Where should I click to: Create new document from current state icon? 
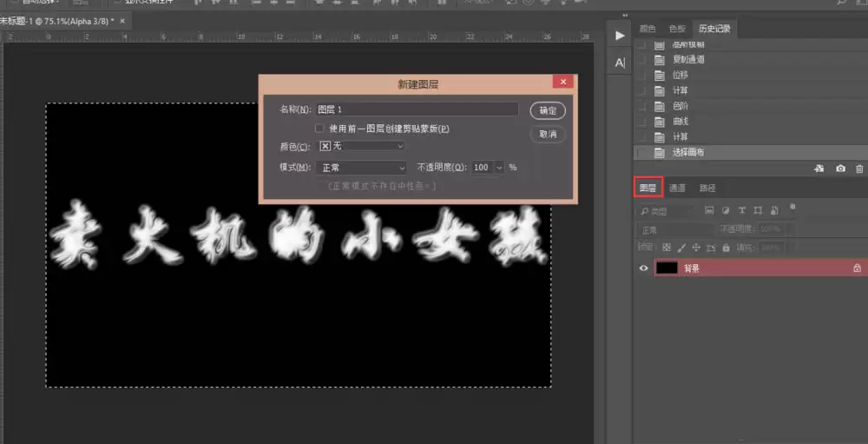820,169
